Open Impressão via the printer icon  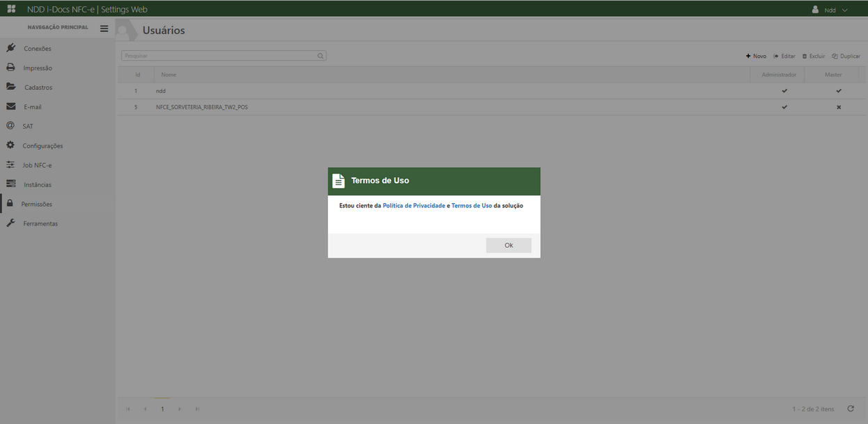pos(10,68)
